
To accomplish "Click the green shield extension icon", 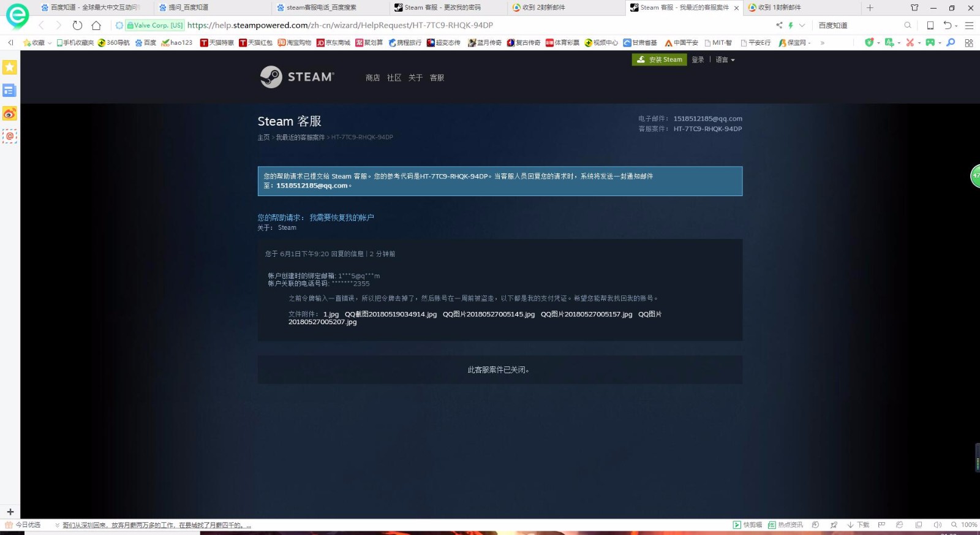I will (869, 42).
